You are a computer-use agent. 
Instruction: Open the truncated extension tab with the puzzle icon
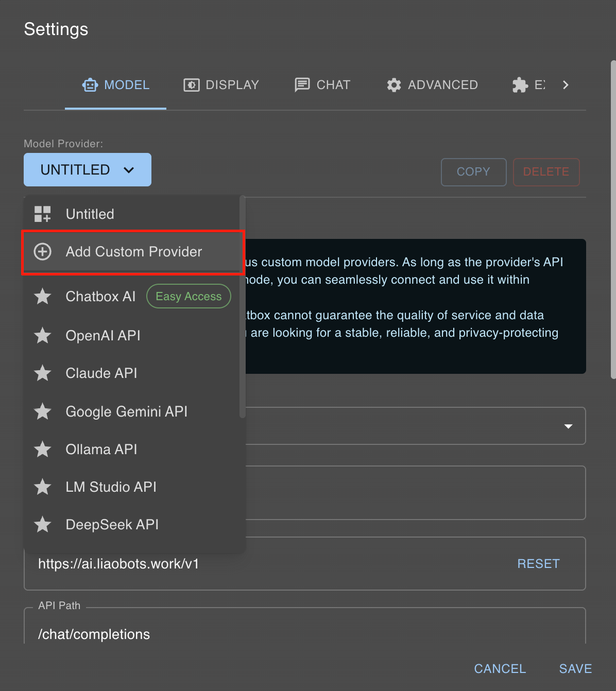[528, 85]
